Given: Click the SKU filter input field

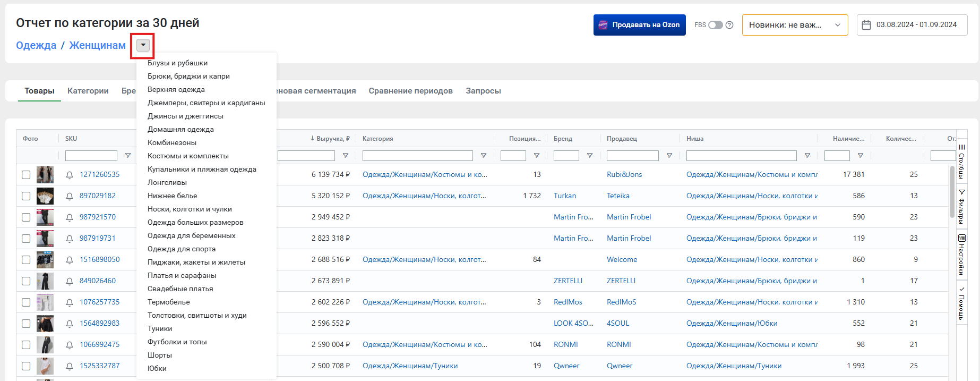Looking at the screenshot, I should coord(91,156).
